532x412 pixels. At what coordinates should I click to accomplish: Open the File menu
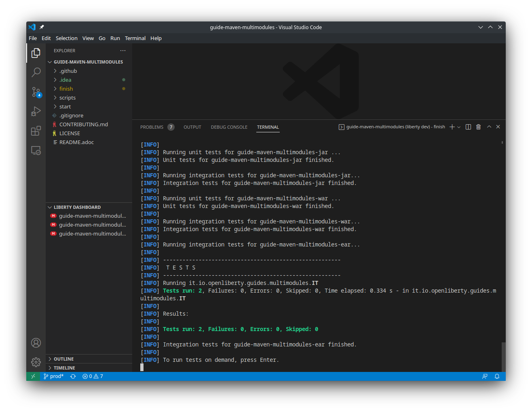[x=33, y=38]
